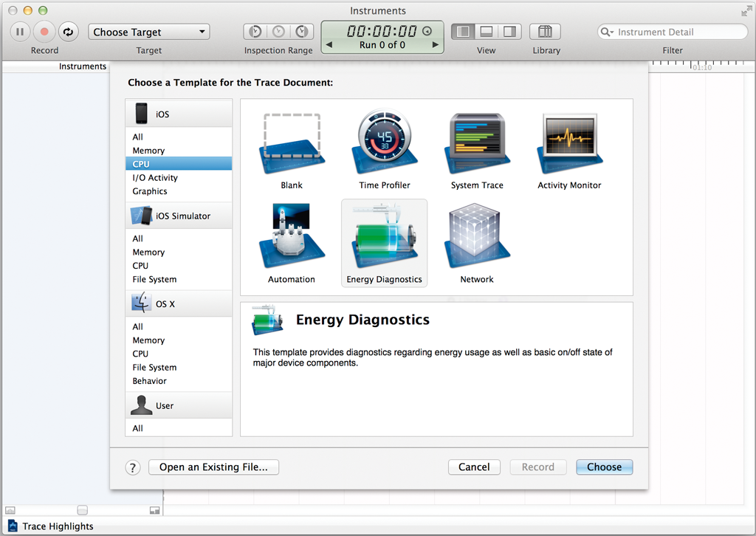Image resolution: width=756 pixels, height=536 pixels.
Task: Click the Choose button
Action: 604,467
